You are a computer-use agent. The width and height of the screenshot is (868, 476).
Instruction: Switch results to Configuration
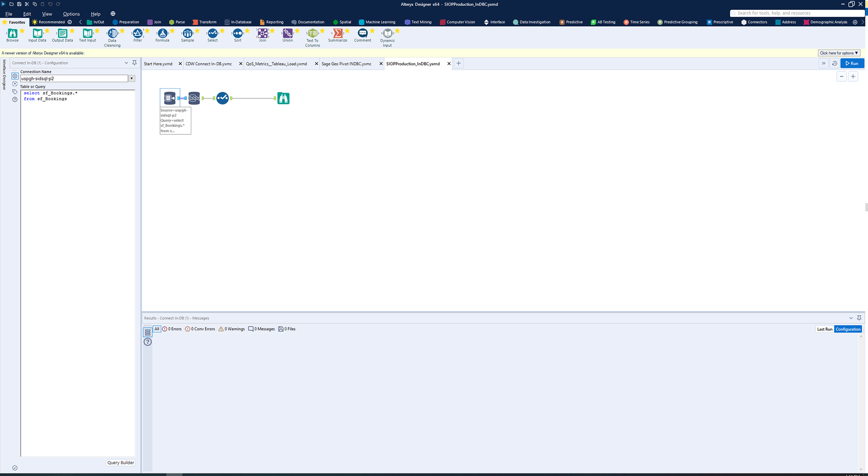click(x=848, y=329)
